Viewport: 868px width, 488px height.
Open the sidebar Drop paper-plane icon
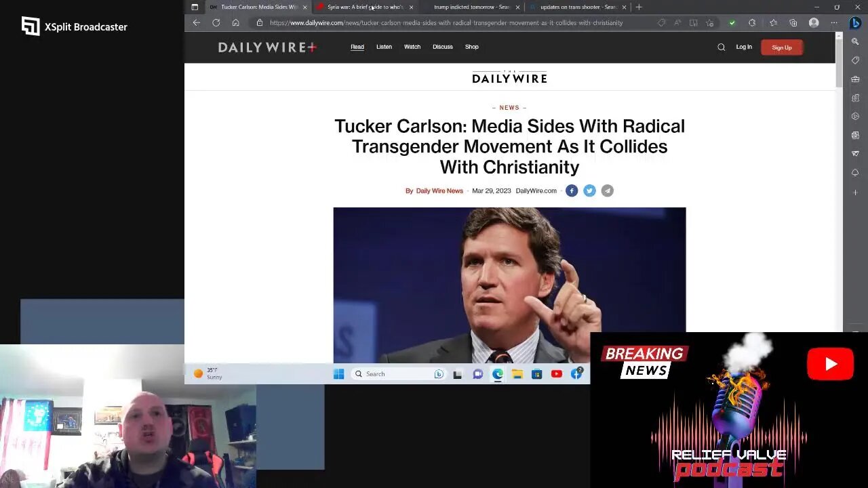coord(855,155)
